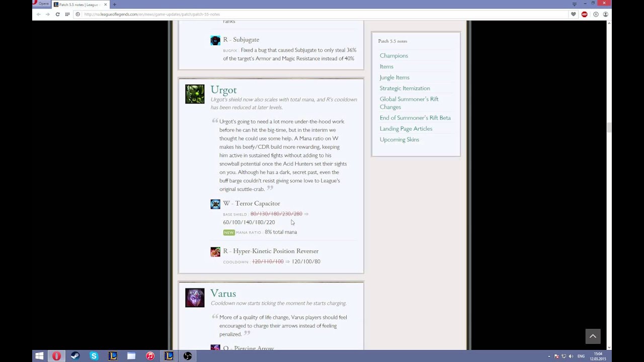Select the Patch 5.5 notes browser tab
The width and height of the screenshot is (644, 362).
tap(79, 5)
